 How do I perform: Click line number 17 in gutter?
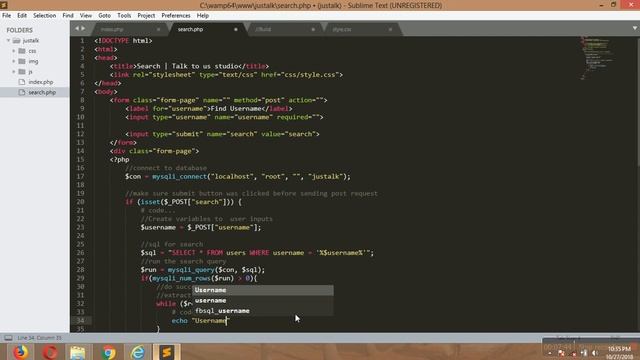coord(80,176)
